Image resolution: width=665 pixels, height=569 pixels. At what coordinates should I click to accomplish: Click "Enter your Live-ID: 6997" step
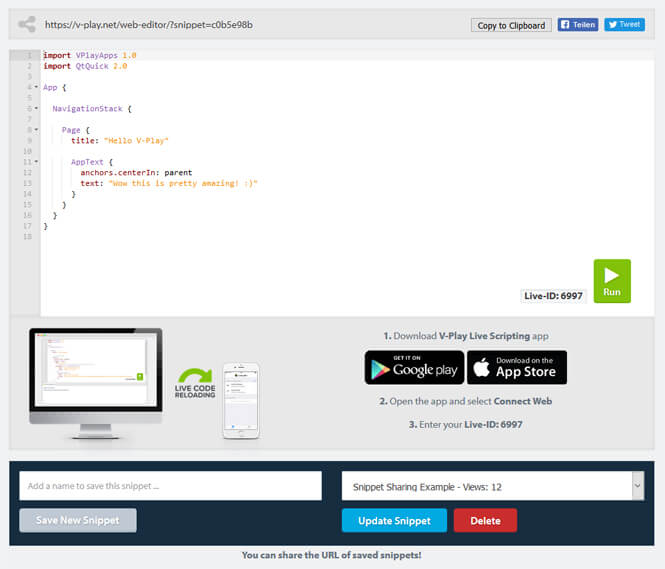click(x=466, y=424)
